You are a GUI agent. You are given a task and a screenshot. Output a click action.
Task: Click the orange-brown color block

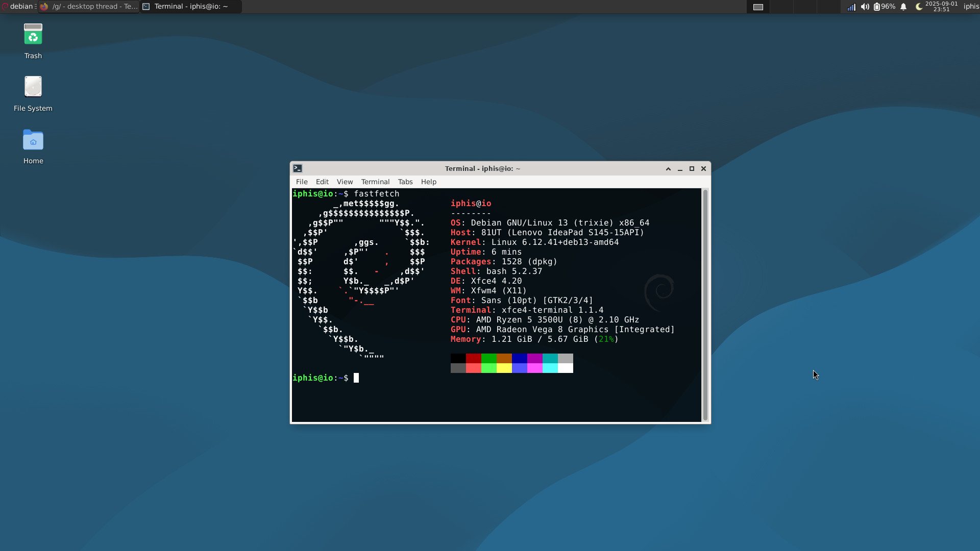(x=504, y=358)
